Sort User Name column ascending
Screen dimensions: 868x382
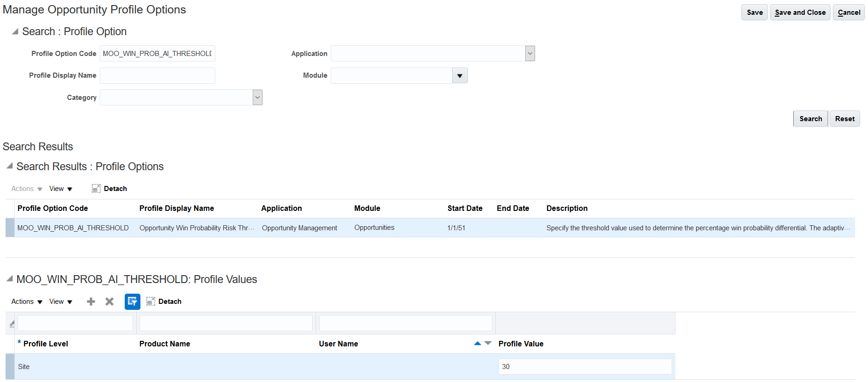[x=477, y=343]
